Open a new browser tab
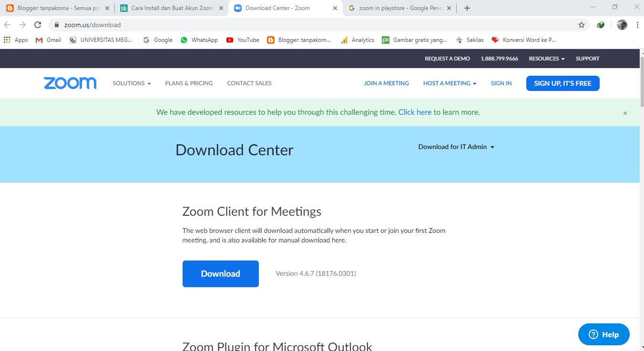The image size is (644, 351). [x=467, y=8]
